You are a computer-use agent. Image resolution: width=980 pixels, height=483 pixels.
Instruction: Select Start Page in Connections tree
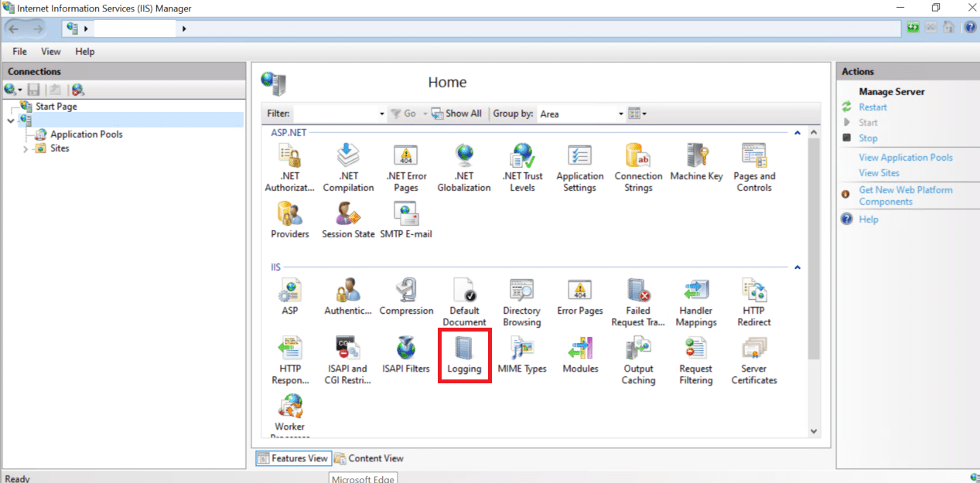56,107
